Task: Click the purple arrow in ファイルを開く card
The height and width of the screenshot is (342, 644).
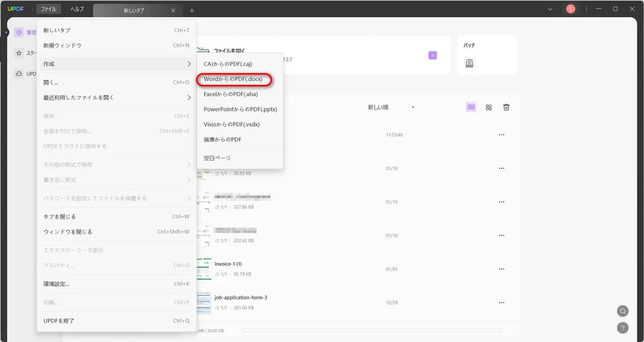Action: 433,55
